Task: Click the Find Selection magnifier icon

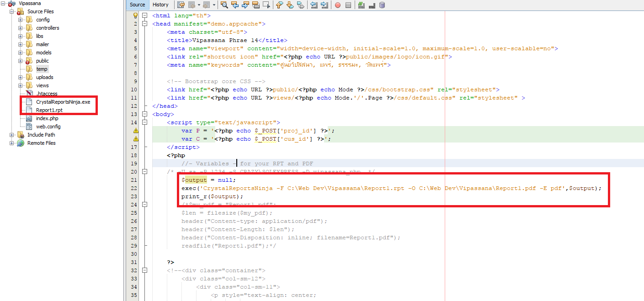Action: (224, 5)
